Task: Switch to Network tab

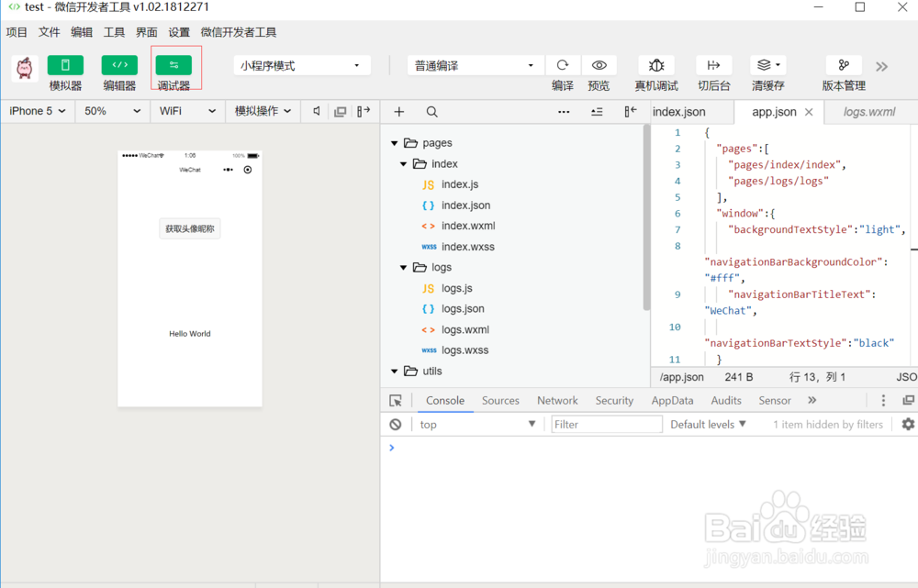Action: click(x=557, y=401)
